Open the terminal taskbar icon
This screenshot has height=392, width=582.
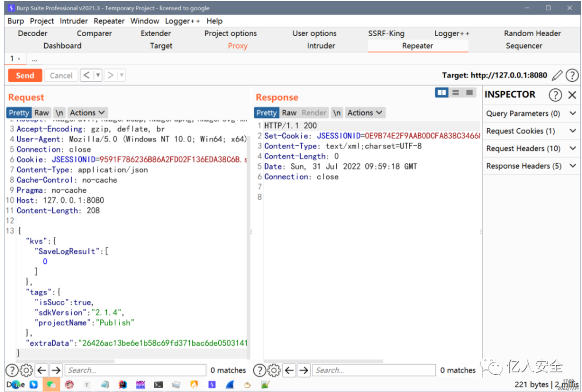click(x=158, y=385)
